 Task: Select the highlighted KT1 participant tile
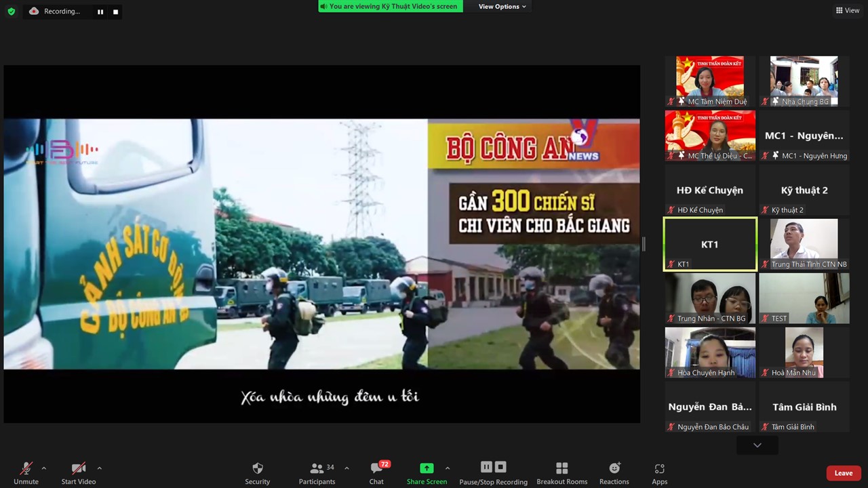click(x=710, y=244)
